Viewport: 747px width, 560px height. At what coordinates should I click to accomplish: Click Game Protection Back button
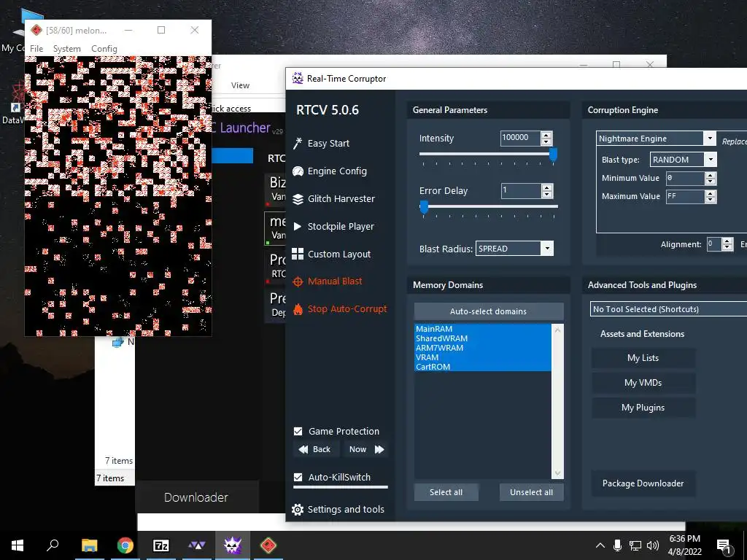(x=315, y=449)
